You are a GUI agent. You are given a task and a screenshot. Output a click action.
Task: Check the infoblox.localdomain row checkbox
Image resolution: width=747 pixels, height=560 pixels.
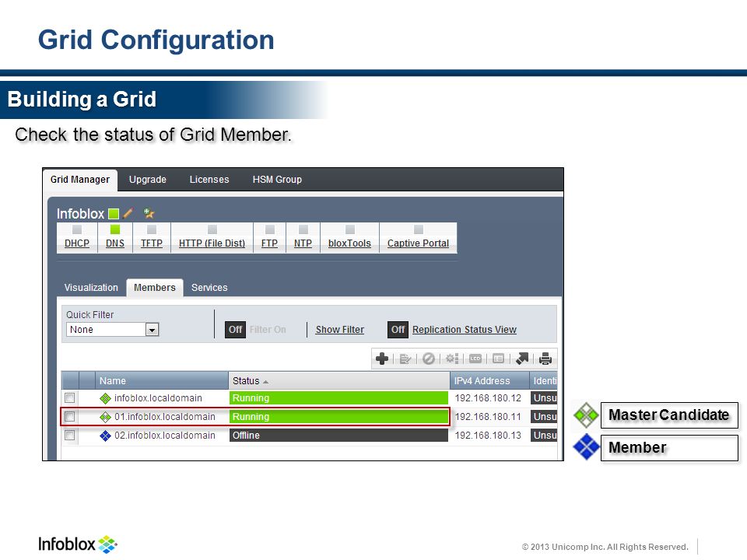coord(69,397)
